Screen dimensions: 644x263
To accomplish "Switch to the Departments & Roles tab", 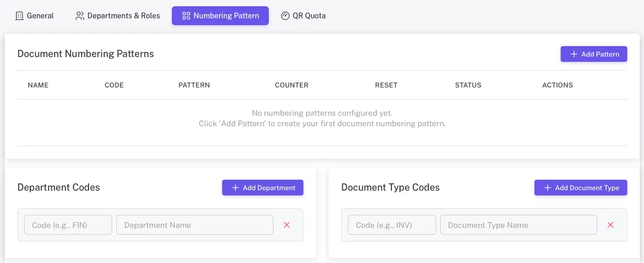I will point(118,16).
